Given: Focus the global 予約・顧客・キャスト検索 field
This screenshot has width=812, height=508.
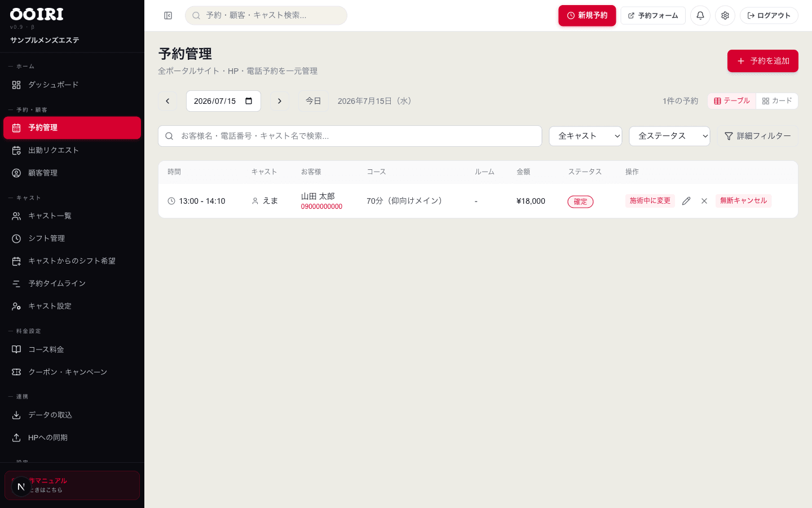Looking at the screenshot, I should [x=266, y=15].
